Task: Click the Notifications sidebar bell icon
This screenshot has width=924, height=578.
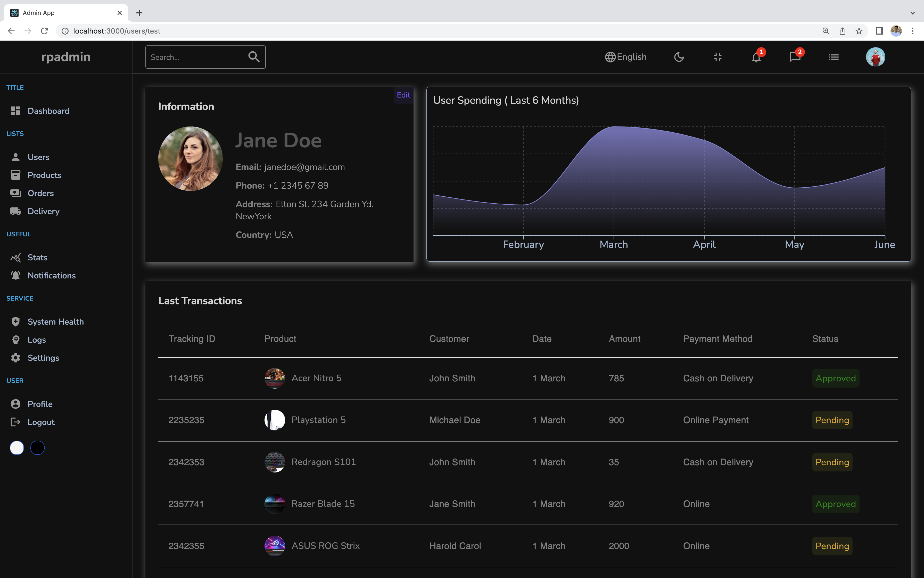Action: pyautogui.click(x=16, y=275)
